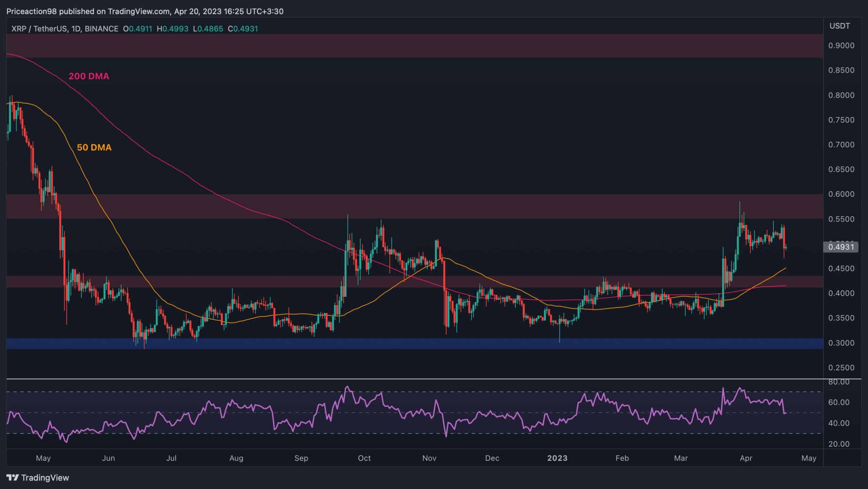Click the open value O0.4911
868x489 pixels.
(x=137, y=29)
